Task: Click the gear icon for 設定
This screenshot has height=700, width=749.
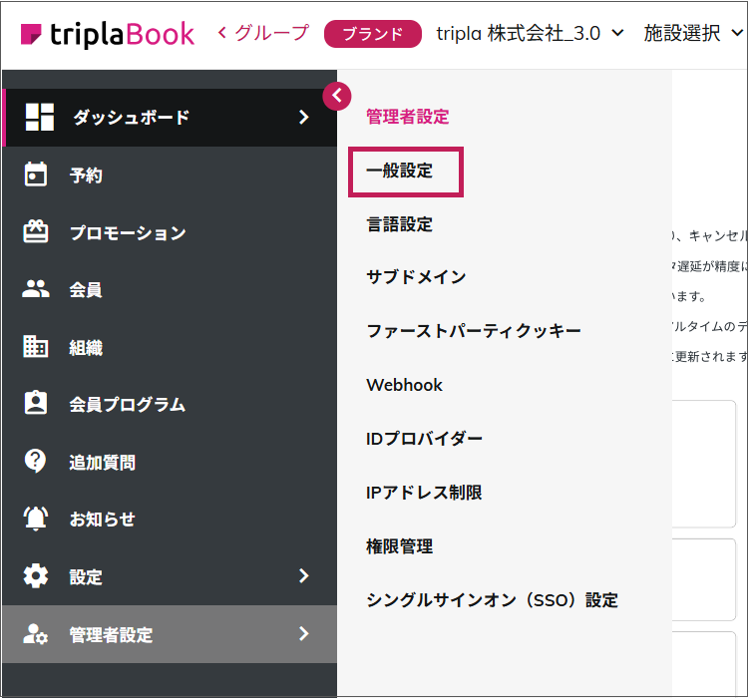Action: pyautogui.click(x=36, y=576)
